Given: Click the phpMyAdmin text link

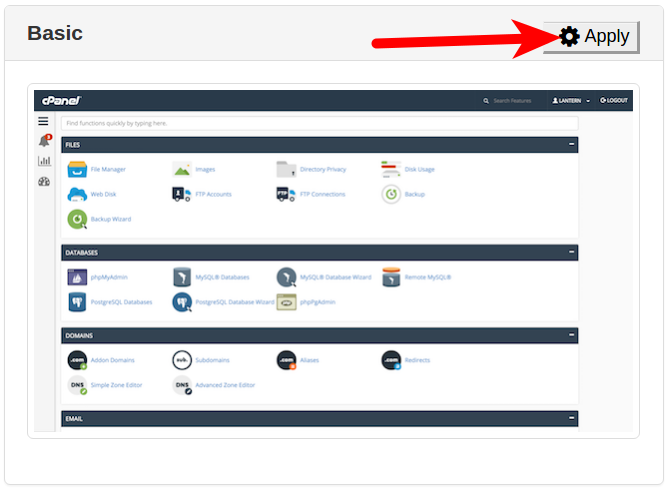Looking at the screenshot, I should [x=109, y=277].
